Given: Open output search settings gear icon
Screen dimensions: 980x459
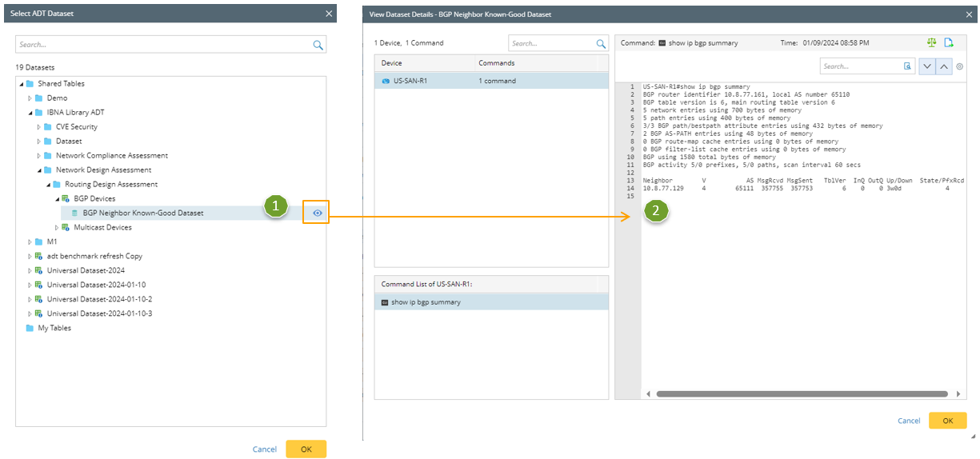Looking at the screenshot, I should pyautogui.click(x=960, y=67).
